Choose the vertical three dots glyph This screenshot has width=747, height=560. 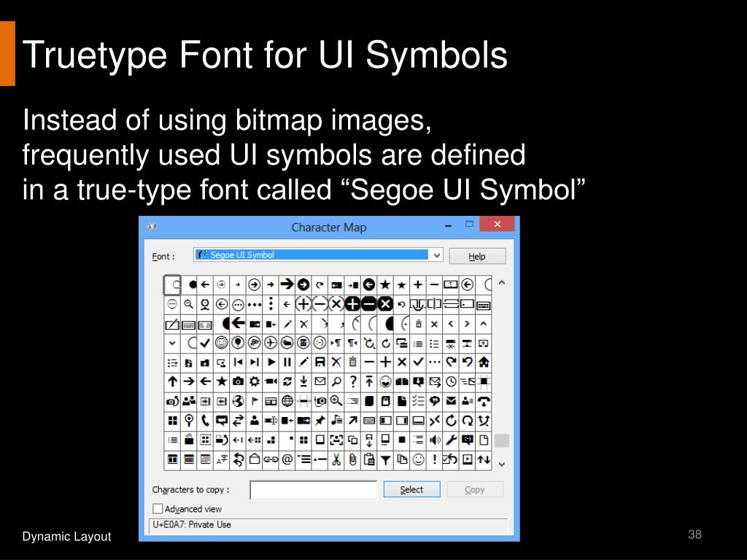click(271, 304)
